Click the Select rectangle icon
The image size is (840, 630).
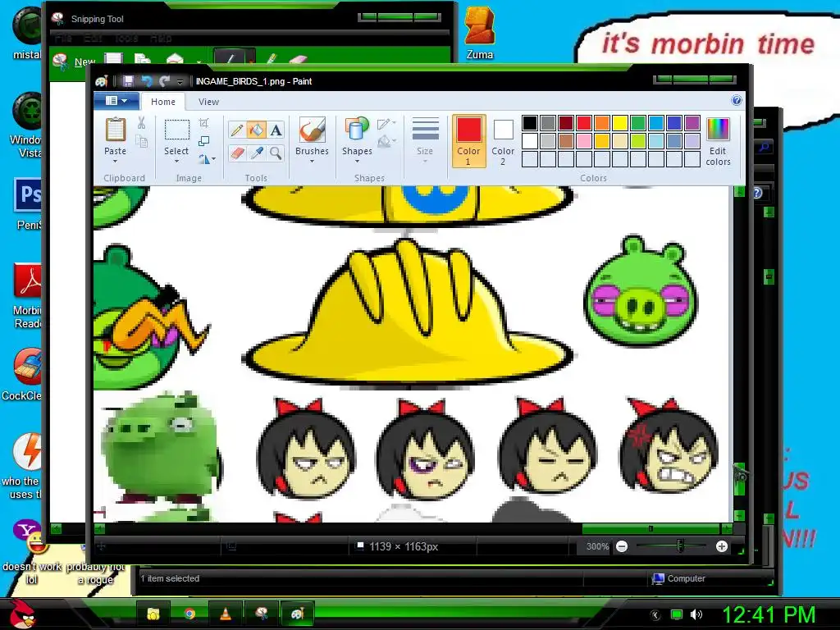(176, 130)
